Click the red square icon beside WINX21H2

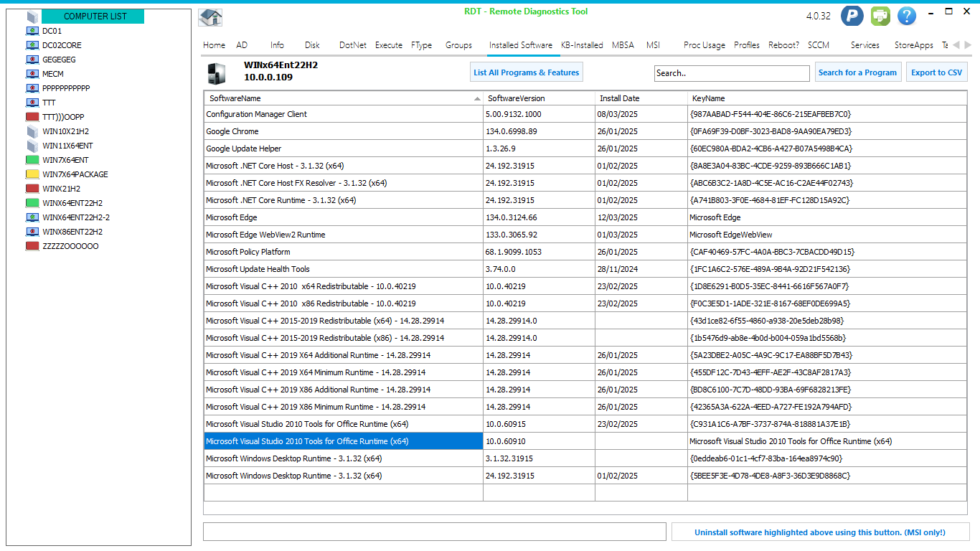(32, 189)
